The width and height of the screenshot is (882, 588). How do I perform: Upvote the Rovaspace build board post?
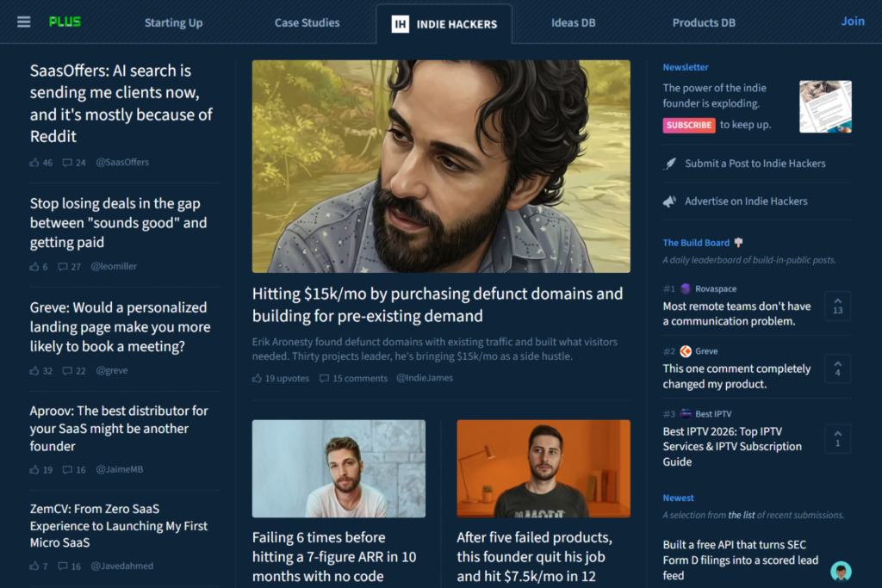point(837,306)
